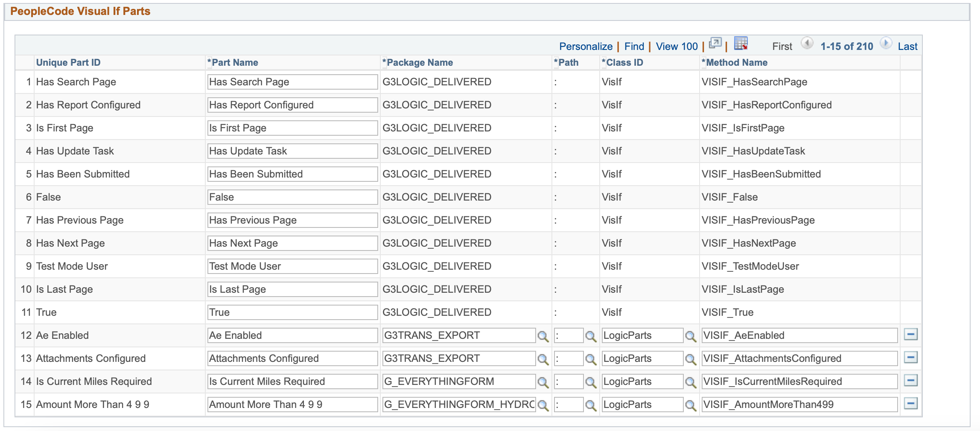
Task: Look up Package Name for Attachments Configured
Action: point(543,359)
